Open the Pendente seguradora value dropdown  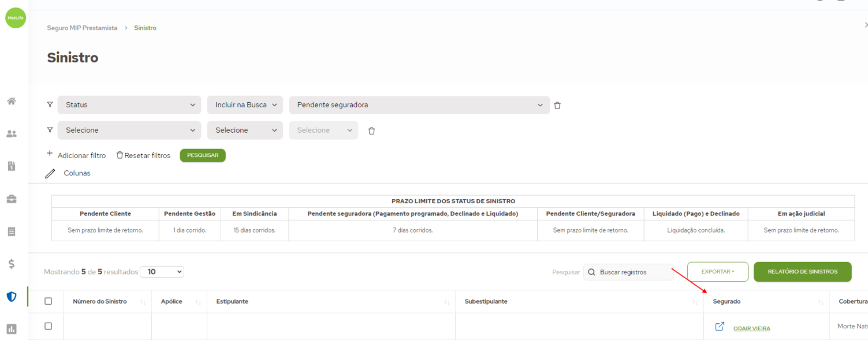[x=419, y=105]
